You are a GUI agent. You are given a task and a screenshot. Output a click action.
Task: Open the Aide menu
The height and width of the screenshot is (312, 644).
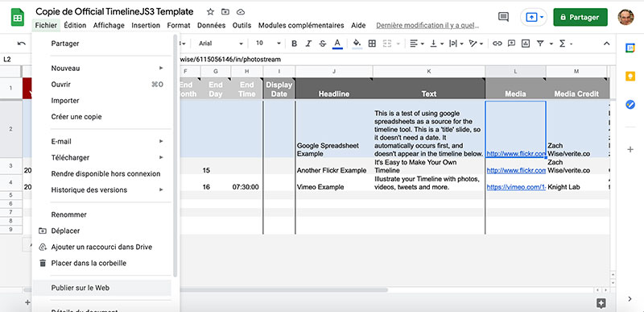(x=358, y=25)
